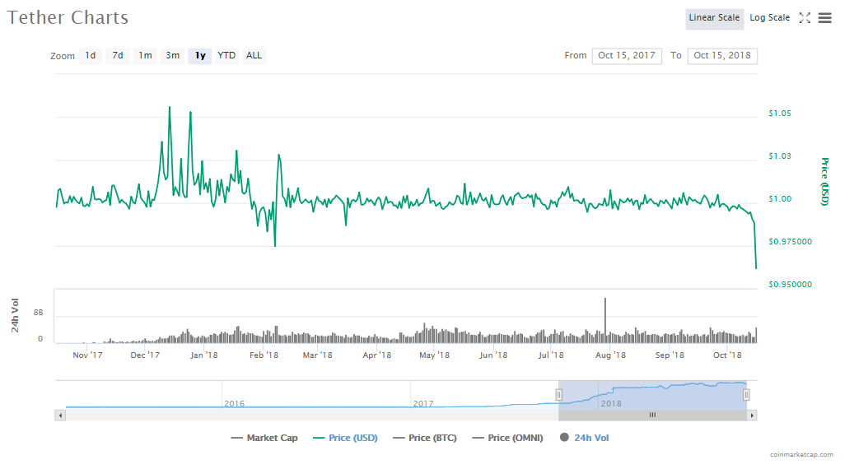Set zoom to ALL

pyautogui.click(x=254, y=55)
